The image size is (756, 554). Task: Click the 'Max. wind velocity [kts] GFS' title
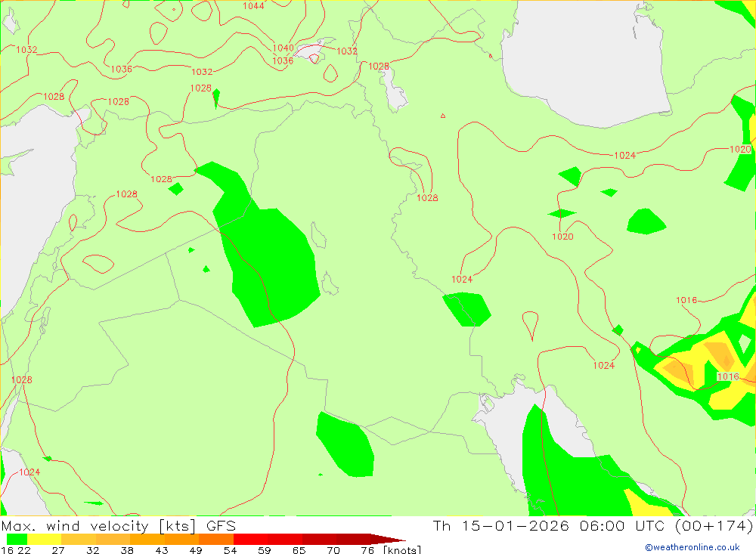pos(119,525)
